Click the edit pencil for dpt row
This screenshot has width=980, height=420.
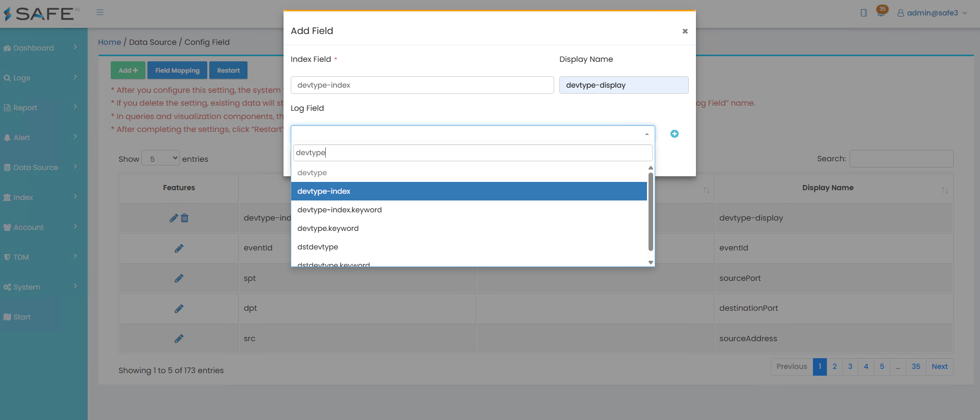point(179,309)
